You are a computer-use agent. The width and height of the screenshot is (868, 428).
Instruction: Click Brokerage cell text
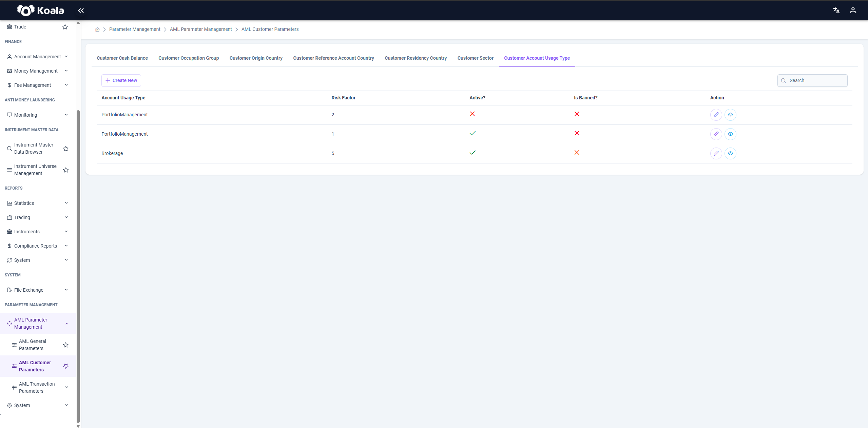pos(112,153)
